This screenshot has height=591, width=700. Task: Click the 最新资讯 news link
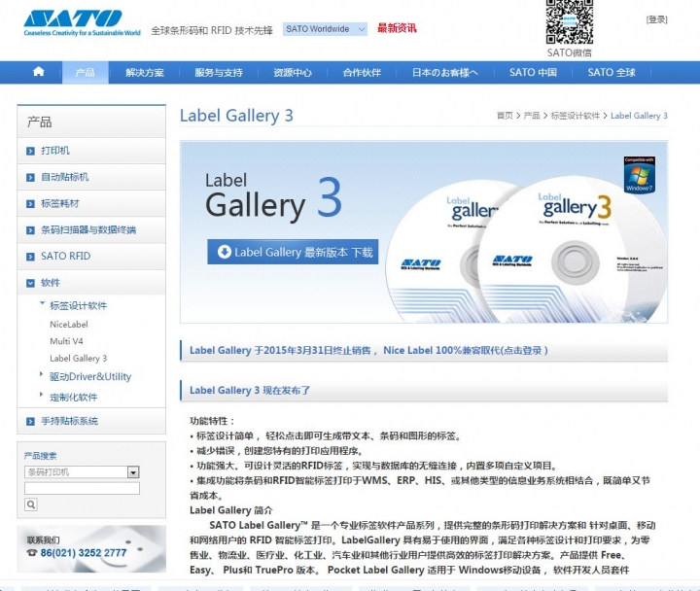(x=397, y=28)
